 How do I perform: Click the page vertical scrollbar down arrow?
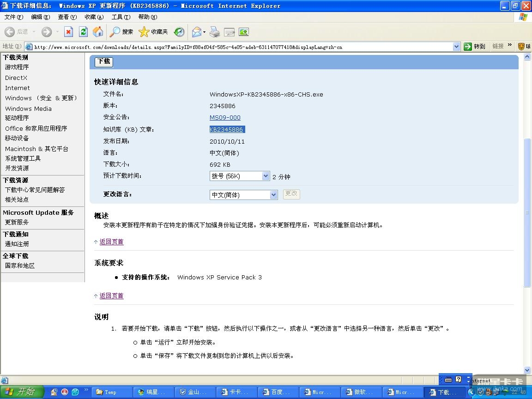tap(527, 370)
